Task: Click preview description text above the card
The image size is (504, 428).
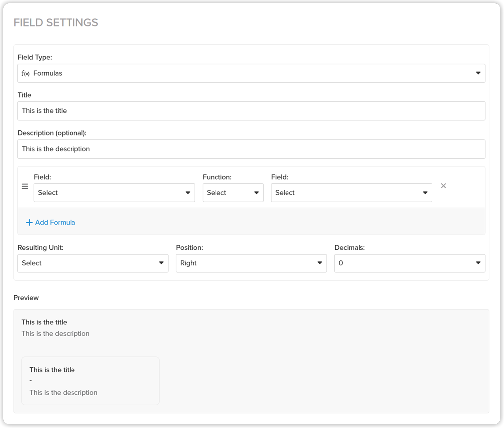Action: coord(56,334)
